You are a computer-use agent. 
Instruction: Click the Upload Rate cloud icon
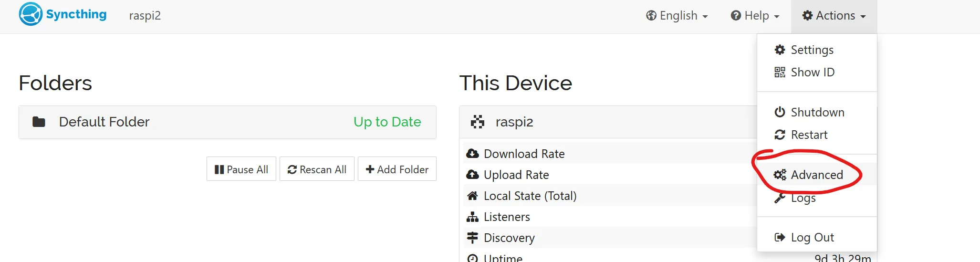pyautogui.click(x=472, y=175)
